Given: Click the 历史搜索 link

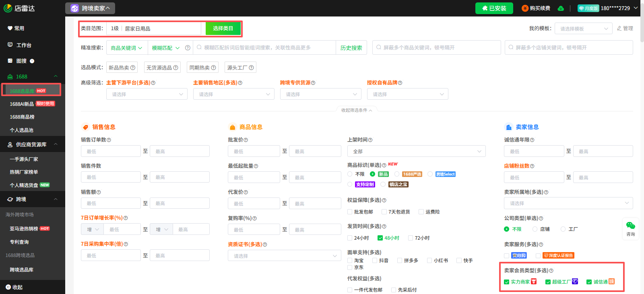Looking at the screenshot, I should 351,48.
